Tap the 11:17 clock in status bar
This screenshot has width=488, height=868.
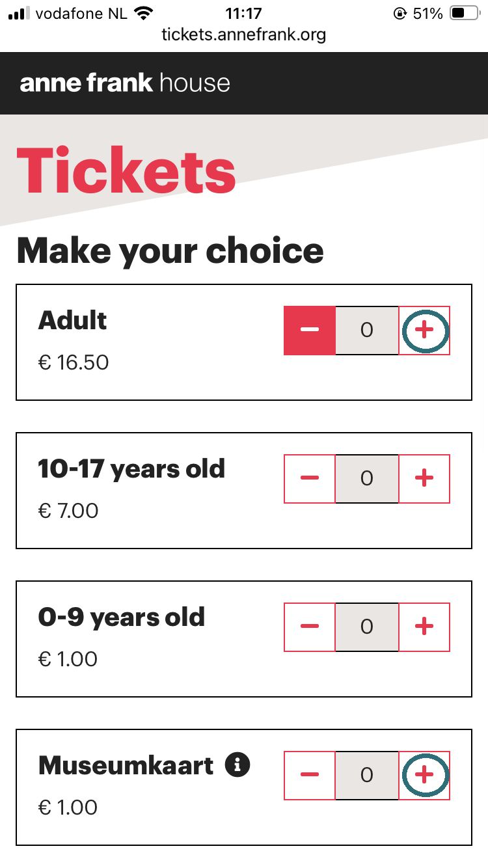click(243, 13)
